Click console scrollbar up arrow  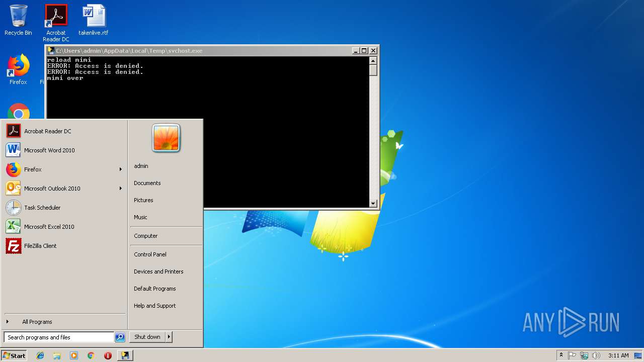pyautogui.click(x=373, y=60)
